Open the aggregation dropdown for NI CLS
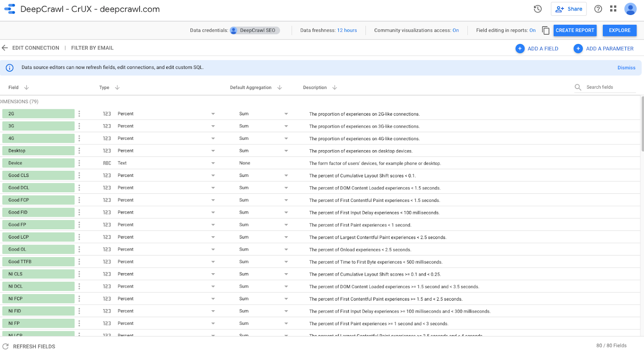The width and height of the screenshot is (644, 353). (286, 274)
